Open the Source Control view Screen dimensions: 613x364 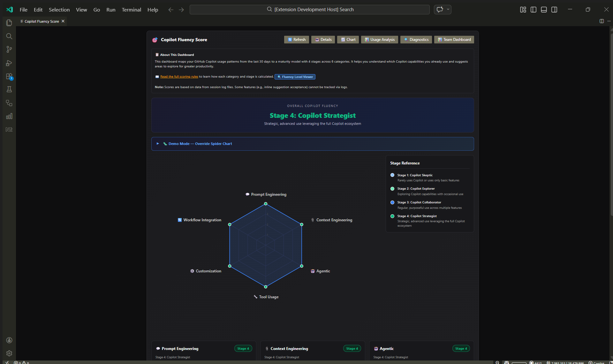[x=9, y=49]
